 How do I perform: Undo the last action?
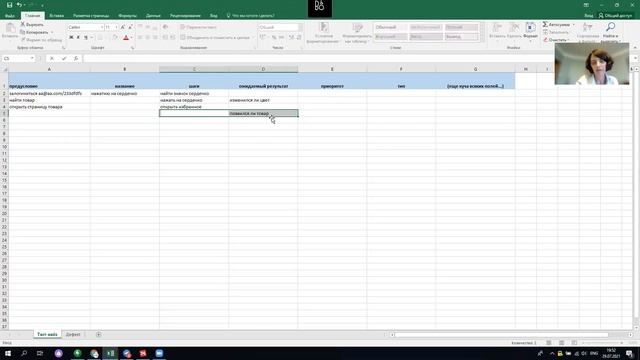pos(19,5)
